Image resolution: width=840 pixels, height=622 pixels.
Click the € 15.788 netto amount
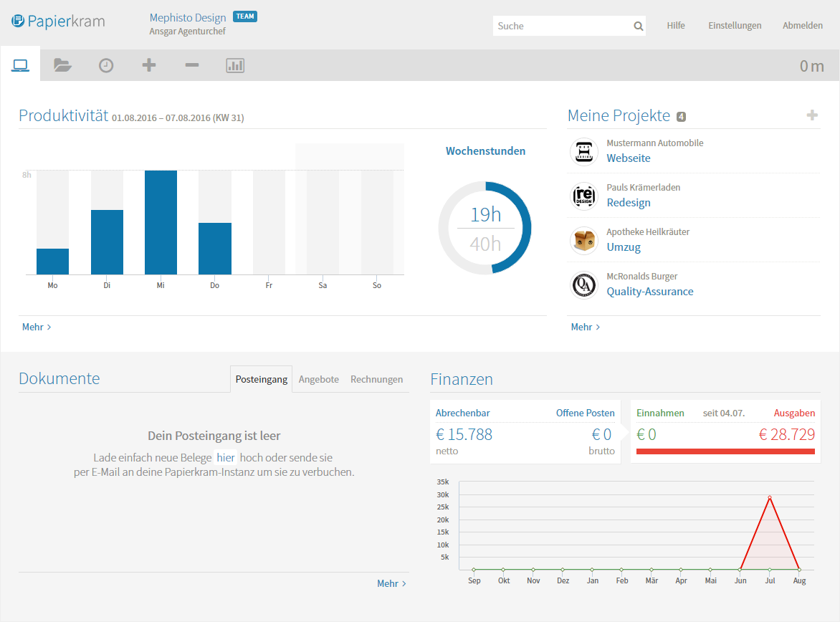[x=464, y=434]
